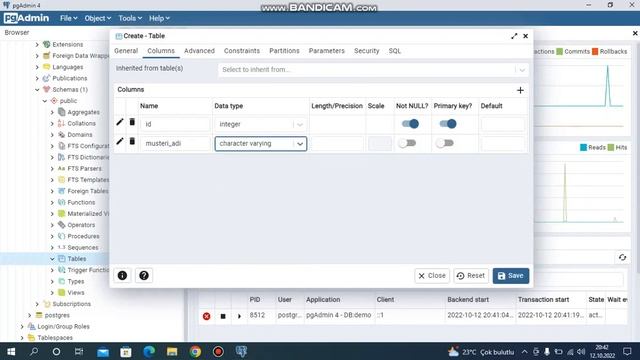Save the new table

(511, 276)
